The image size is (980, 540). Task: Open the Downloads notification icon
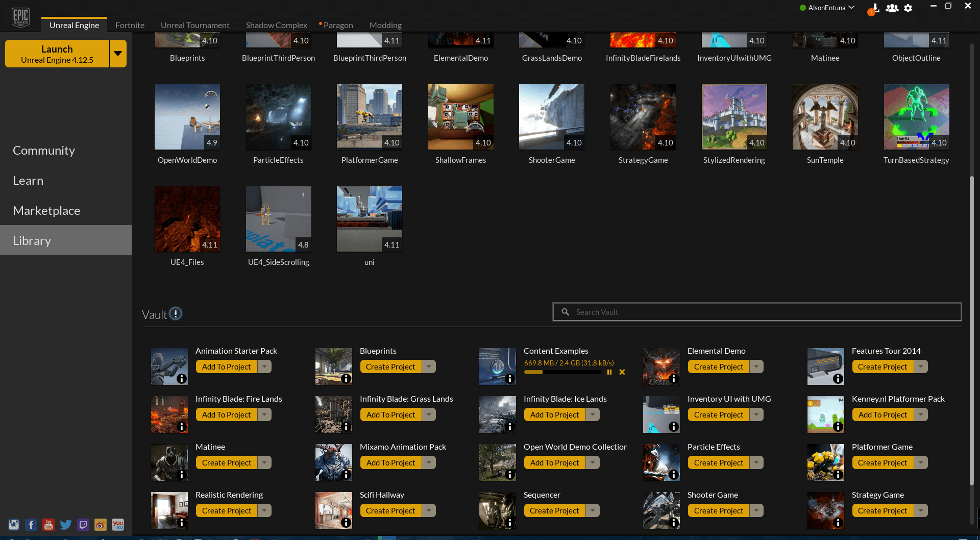click(875, 9)
